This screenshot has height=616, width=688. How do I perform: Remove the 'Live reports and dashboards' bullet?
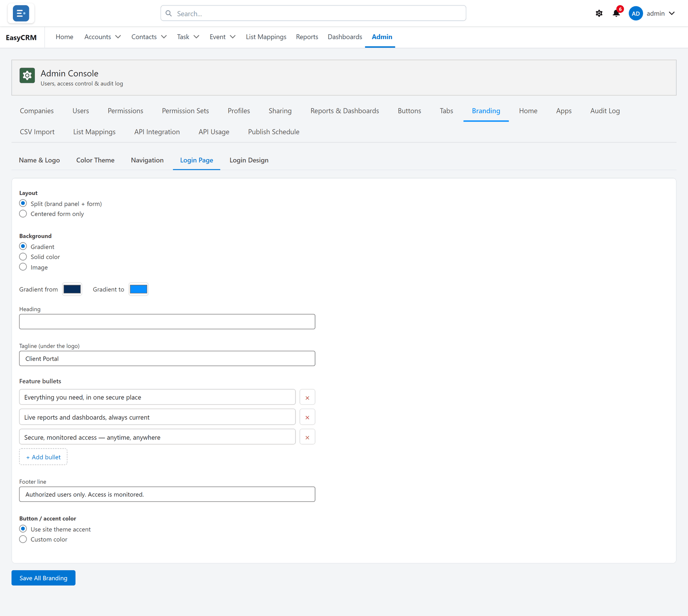307,417
